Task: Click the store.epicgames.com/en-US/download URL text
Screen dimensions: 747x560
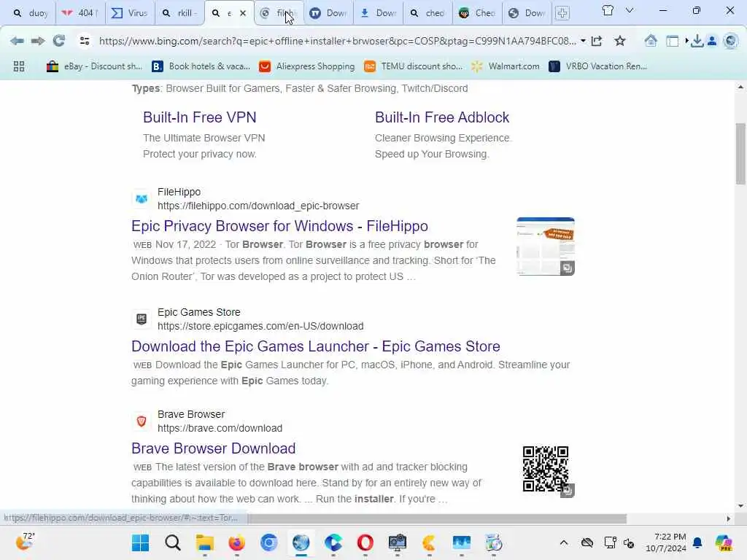Action: point(260,326)
